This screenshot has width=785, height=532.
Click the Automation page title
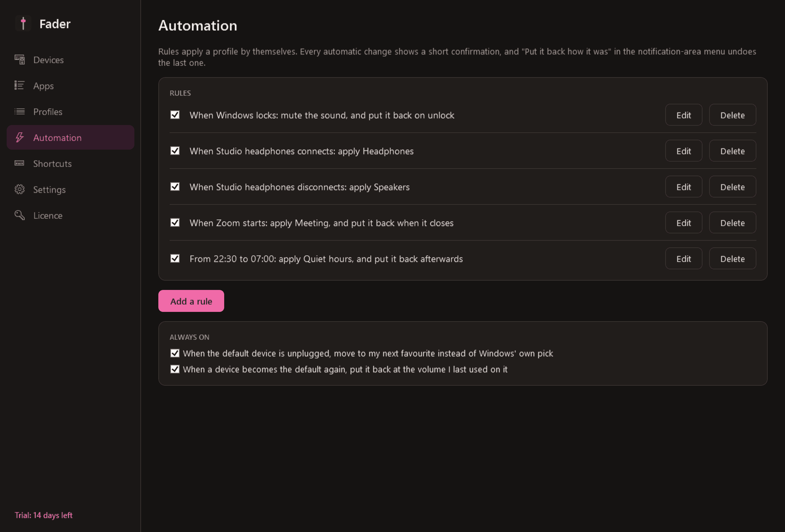tap(198, 26)
